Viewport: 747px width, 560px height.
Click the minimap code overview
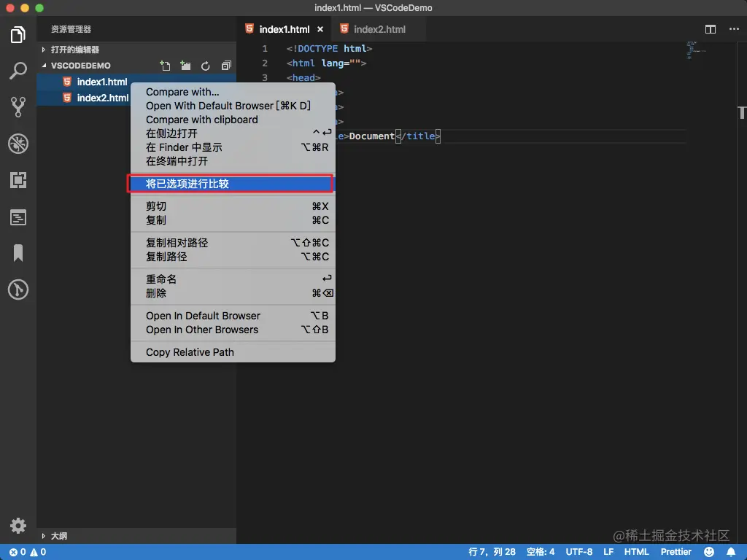pos(695,50)
